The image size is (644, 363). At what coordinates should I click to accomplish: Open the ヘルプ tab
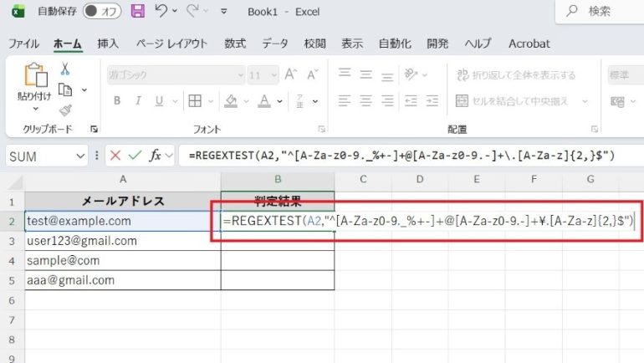tap(478, 43)
